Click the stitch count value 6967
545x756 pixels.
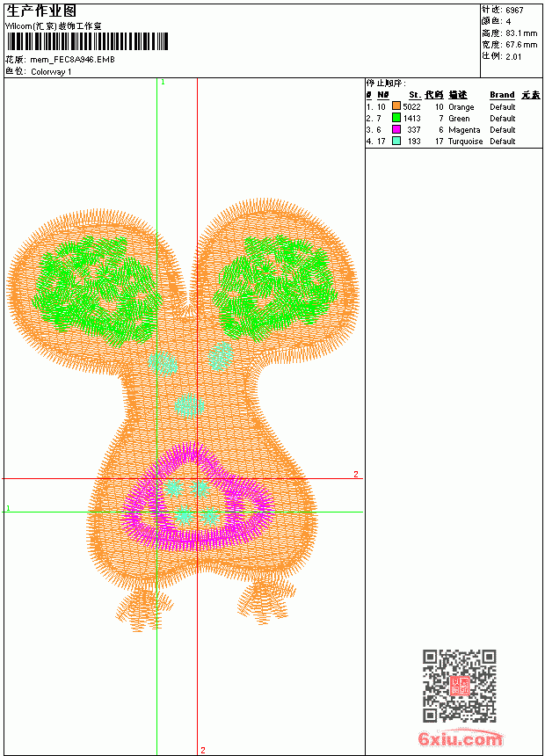[514, 11]
